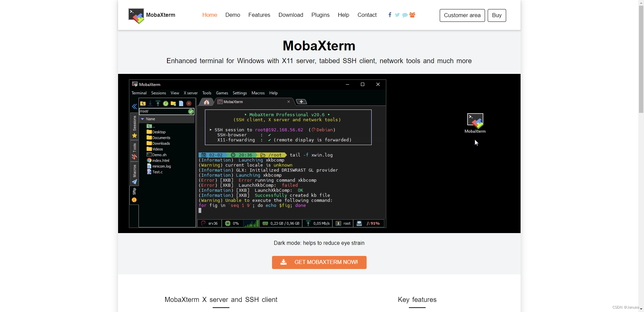Click the Customer area button

point(462,15)
